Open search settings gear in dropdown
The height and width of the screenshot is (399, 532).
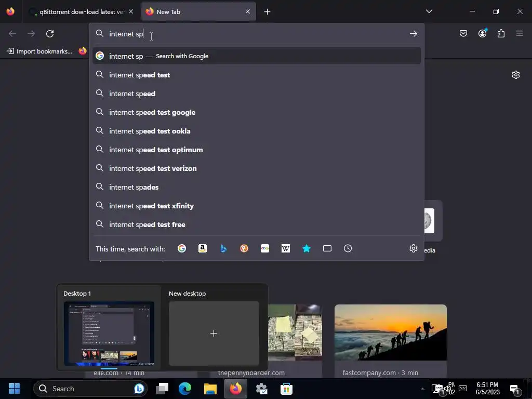413,248
